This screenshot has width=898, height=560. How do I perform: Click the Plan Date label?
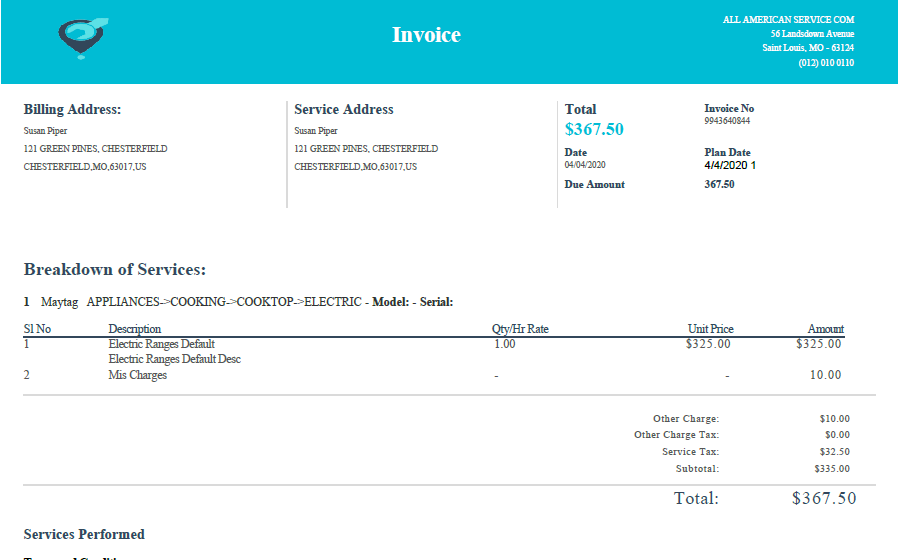pyautogui.click(x=727, y=152)
